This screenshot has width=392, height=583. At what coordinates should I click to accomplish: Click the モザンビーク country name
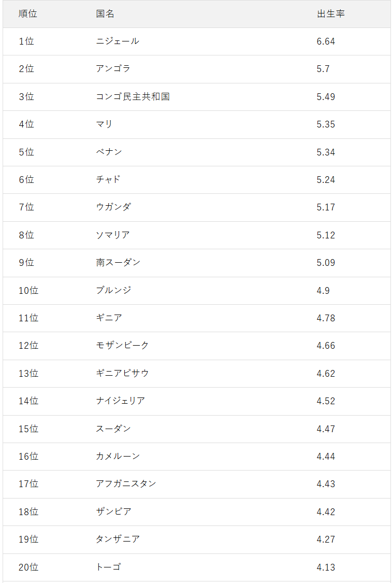point(122,346)
